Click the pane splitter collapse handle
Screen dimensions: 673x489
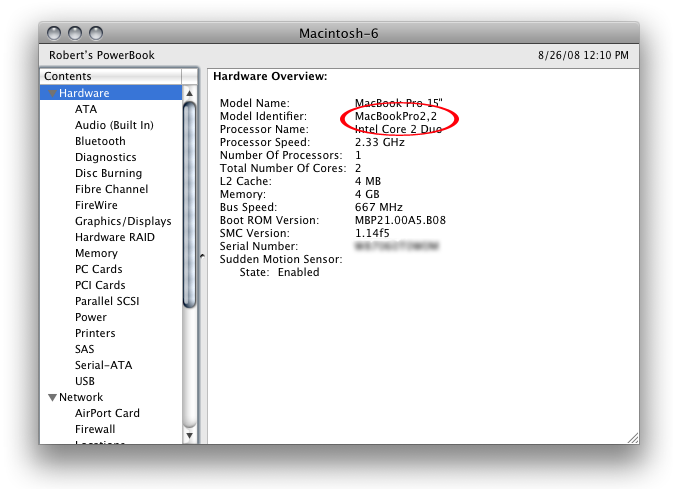point(202,256)
